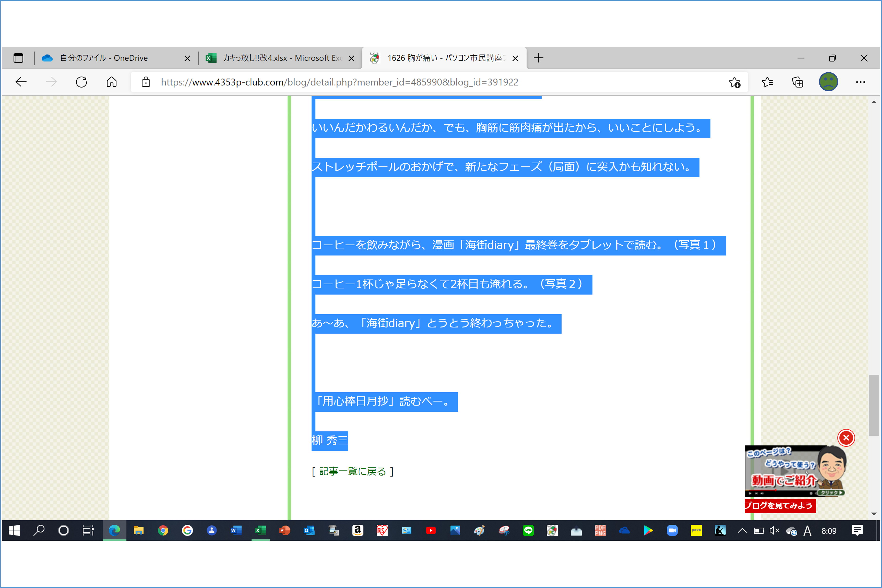This screenshot has width=882, height=588.
Task: Click the line コーヒー1杯じゃ足らなくて2杯目も淹れる。
Action: (x=452, y=284)
